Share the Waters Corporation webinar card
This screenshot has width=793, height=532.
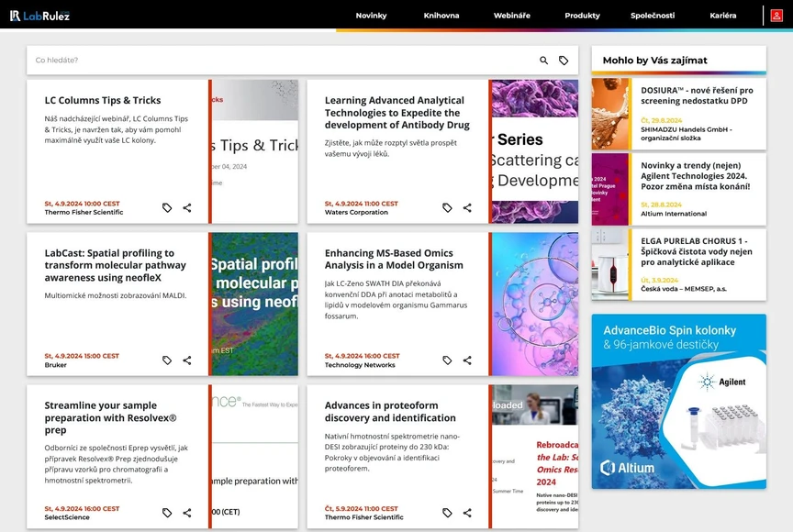[467, 207]
